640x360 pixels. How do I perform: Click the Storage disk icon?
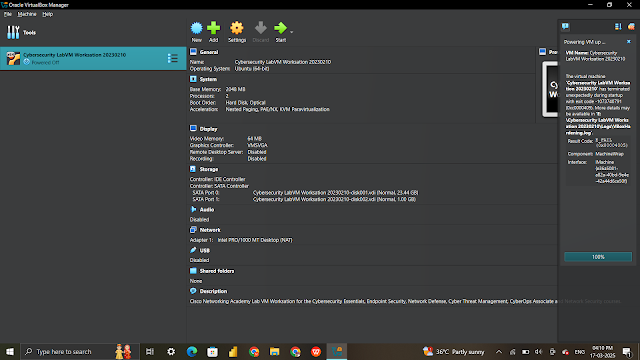(x=193, y=169)
